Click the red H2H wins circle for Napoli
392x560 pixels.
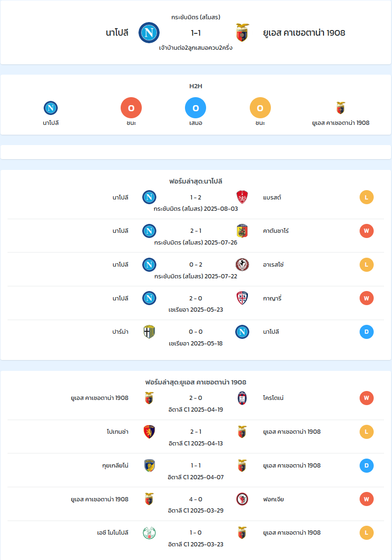131,108
